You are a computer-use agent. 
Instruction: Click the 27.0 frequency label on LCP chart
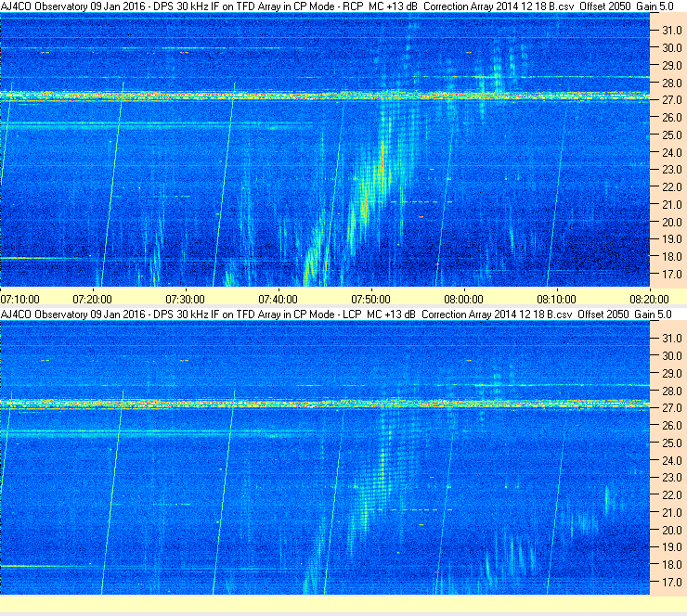point(672,408)
